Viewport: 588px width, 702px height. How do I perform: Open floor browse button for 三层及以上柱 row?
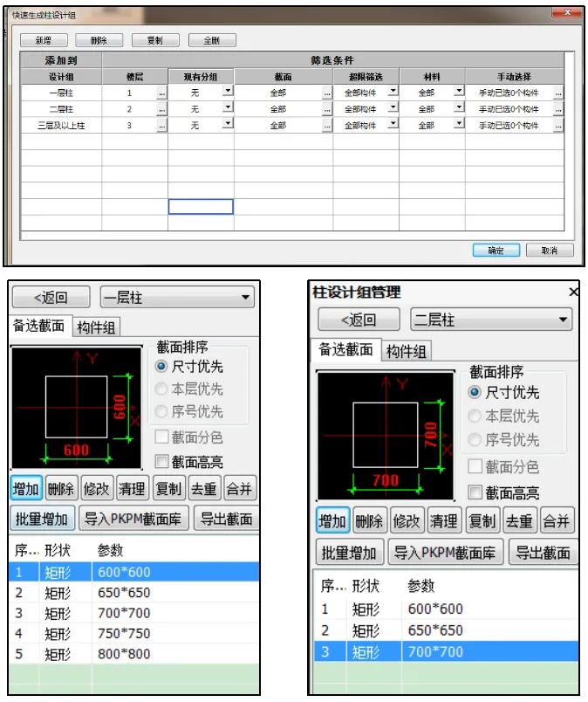(x=162, y=126)
